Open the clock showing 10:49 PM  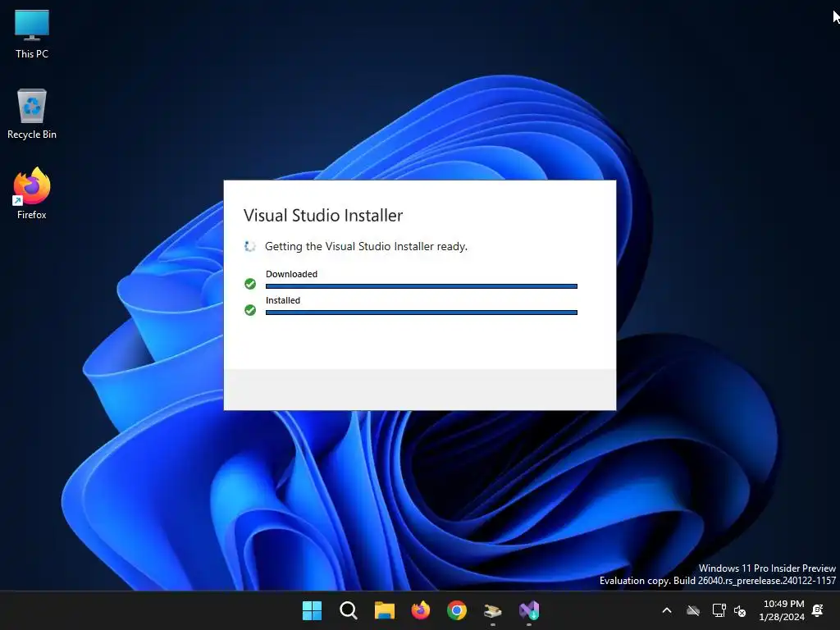(x=782, y=610)
